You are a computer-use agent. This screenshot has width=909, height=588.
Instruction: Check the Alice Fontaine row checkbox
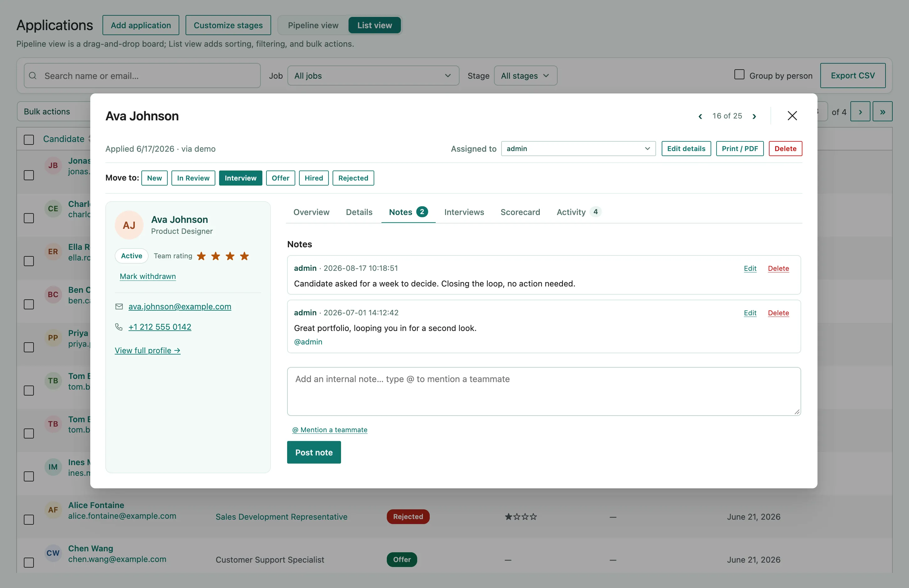29,520
